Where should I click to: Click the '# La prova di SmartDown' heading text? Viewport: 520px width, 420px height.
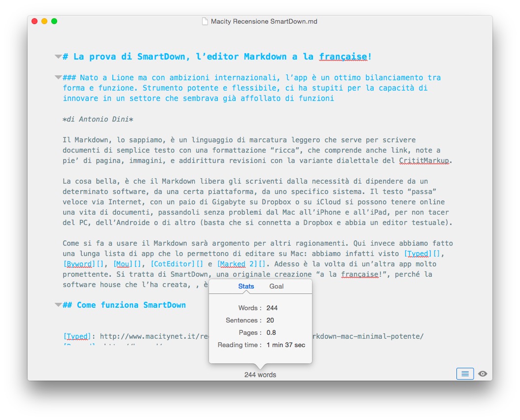(217, 57)
